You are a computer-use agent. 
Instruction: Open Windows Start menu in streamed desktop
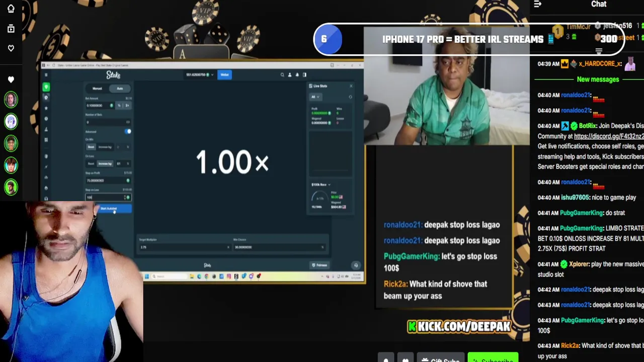coord(147,276)
